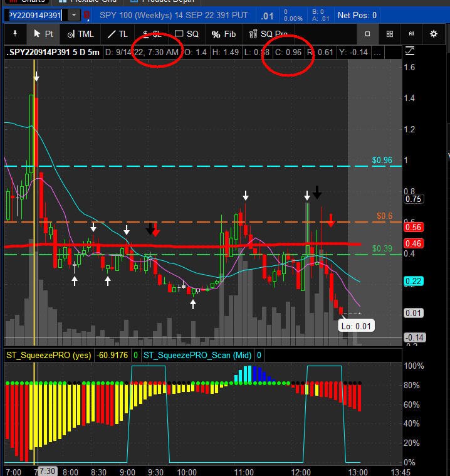The image size is (450, 476).
Task: Click the red 0.56 price axis bubble
Action: (413, 227)
